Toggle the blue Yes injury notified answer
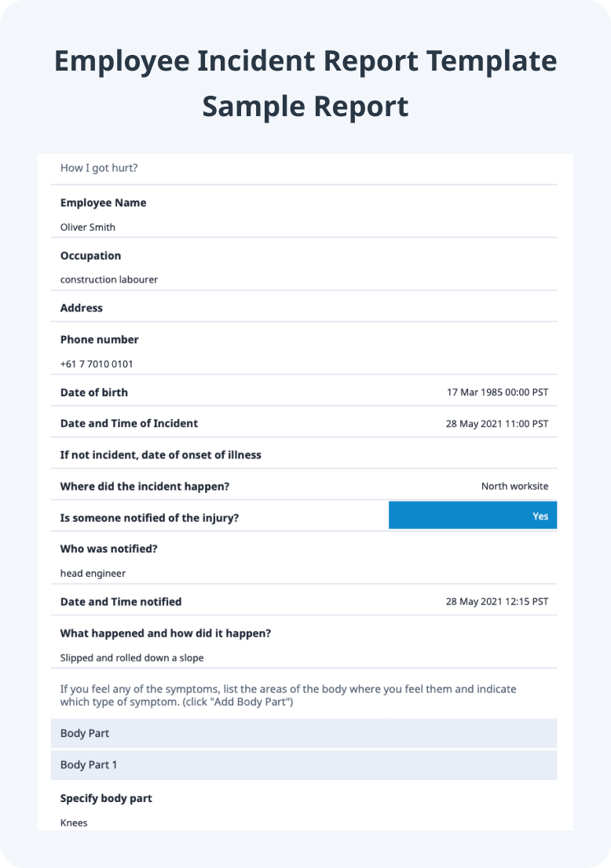611x868 pixels. [x=473, y=516]
